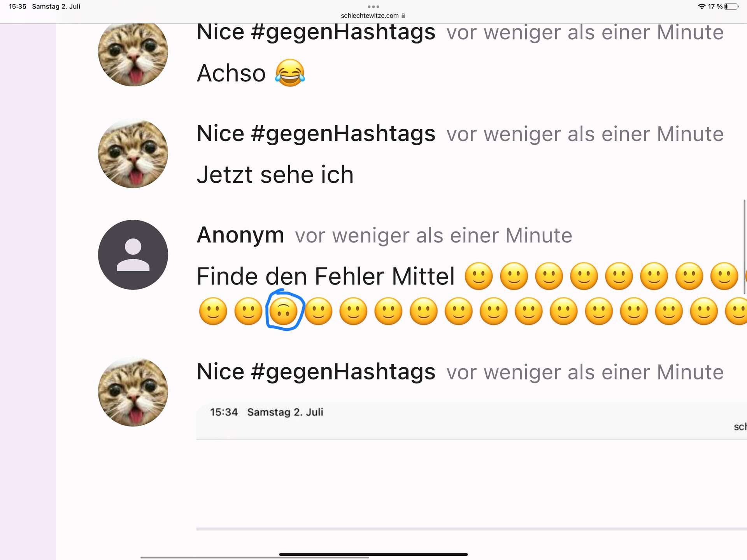Image resolution: width=747 pixels, height=560 pixels.
Task: Click username above 'Jetzt sehe ich'
Action: click(316, 133)
